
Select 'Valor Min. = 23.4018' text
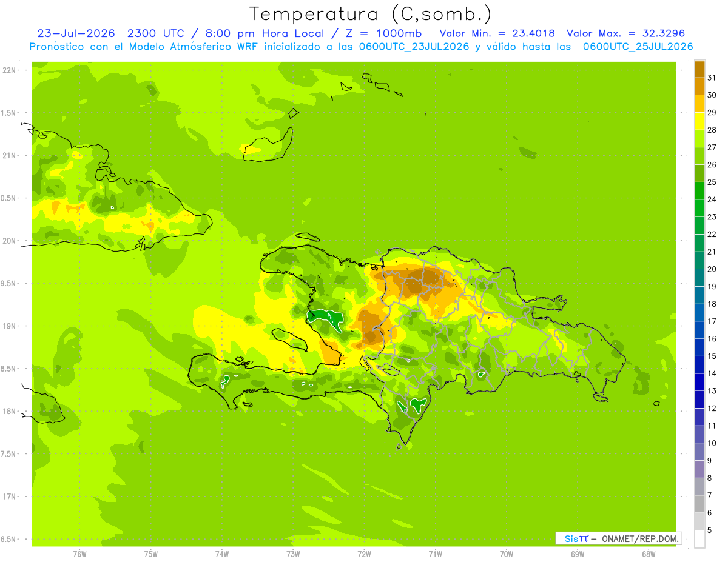[497, 33]
